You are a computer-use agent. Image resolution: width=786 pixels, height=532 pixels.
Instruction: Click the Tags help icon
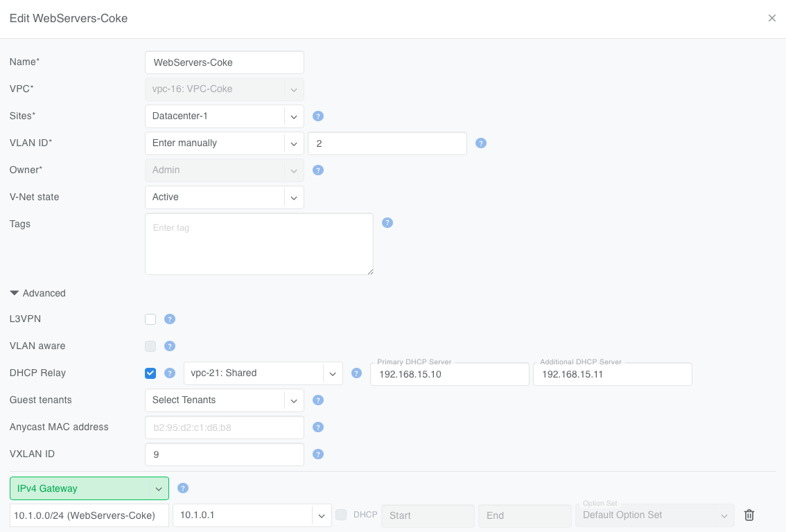click(387, 222)
